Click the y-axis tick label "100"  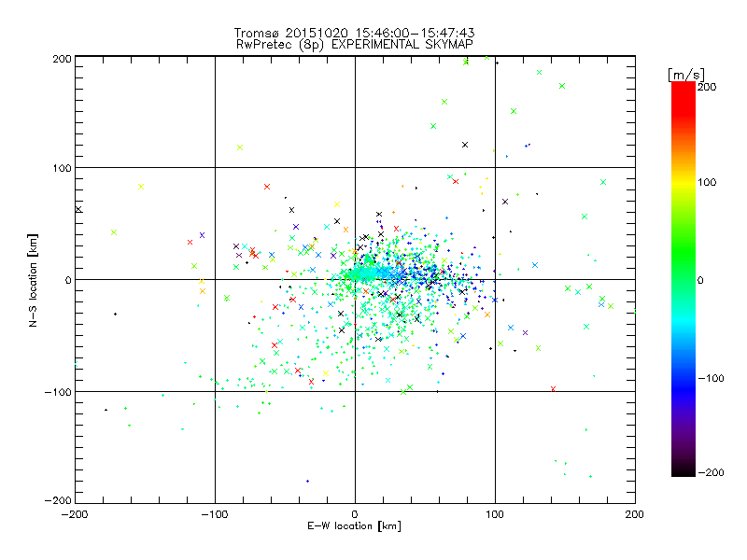tap(62, 168)
